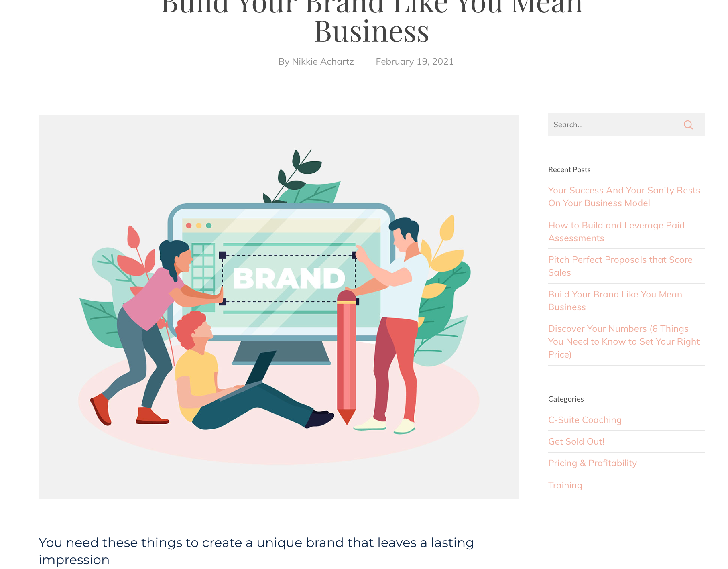Select the Get Sold Out! category
The height and width of the screenshot is (569, 728).
576,441
